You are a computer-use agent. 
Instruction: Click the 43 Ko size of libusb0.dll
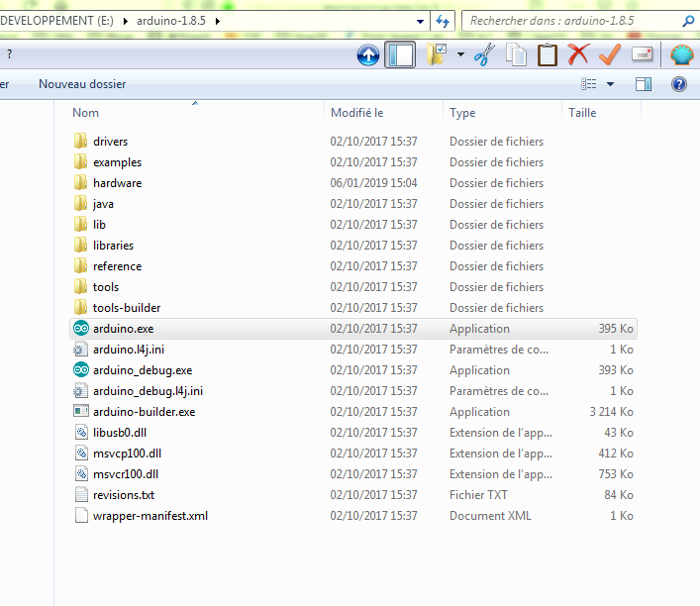coord(619,433)
